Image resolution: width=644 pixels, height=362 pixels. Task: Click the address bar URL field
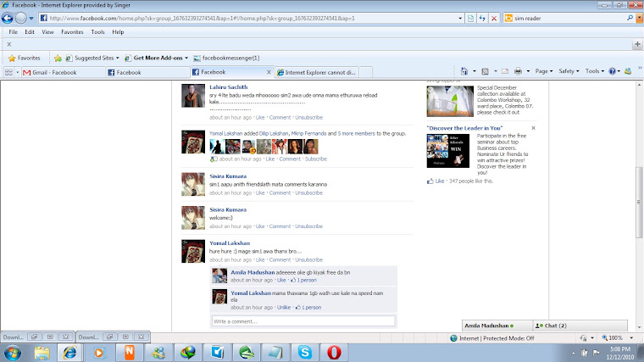click(x=251, y=18)
